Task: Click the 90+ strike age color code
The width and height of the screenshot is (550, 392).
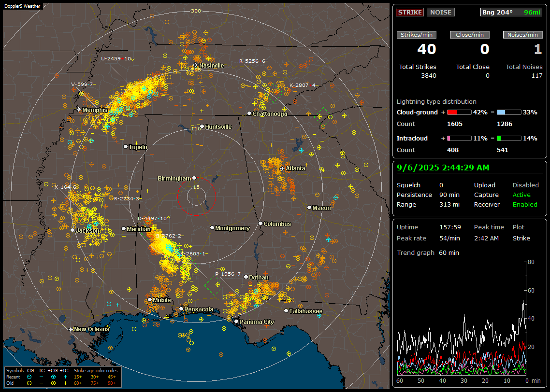Action: coord(112,383)
